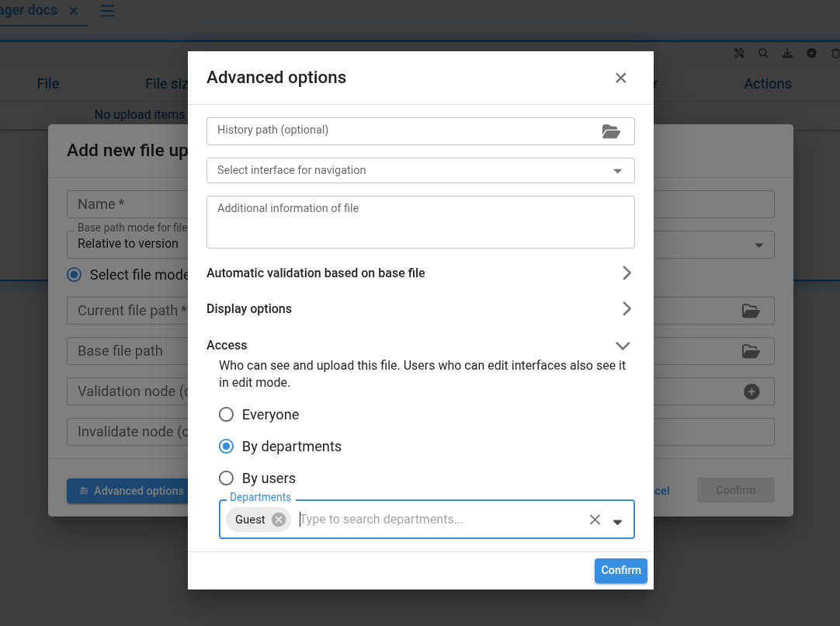Open Select interface for navigation dropdown

(x=421, y=170)
